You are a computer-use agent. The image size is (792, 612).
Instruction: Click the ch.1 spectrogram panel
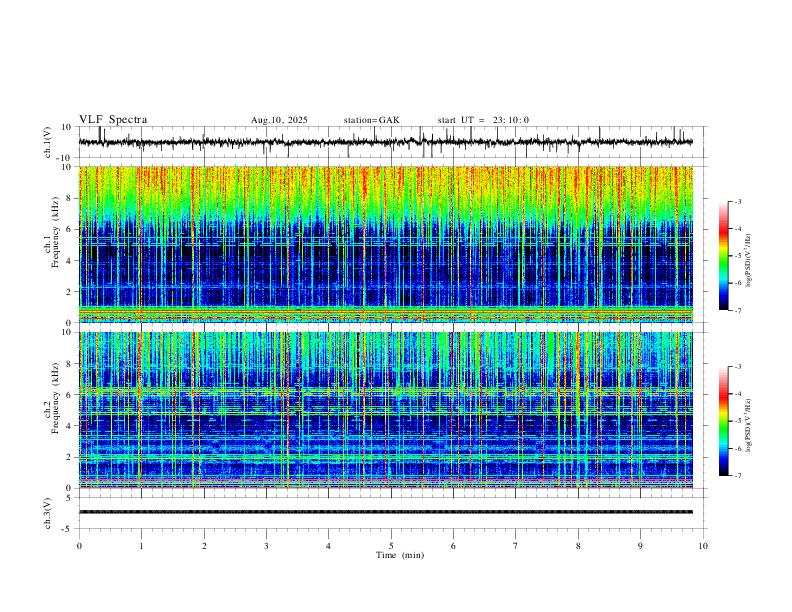click(x=385, y=244)
